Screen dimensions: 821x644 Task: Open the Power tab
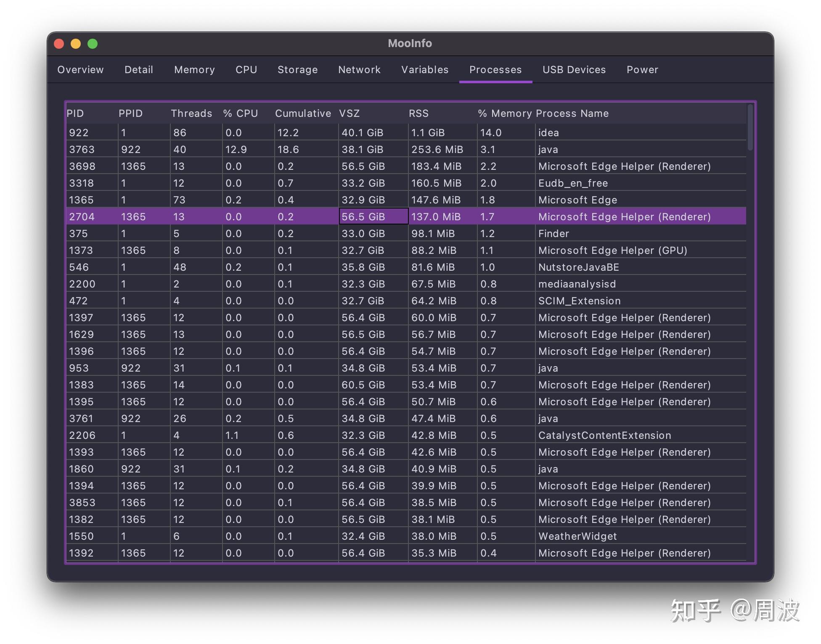[642, 70]
